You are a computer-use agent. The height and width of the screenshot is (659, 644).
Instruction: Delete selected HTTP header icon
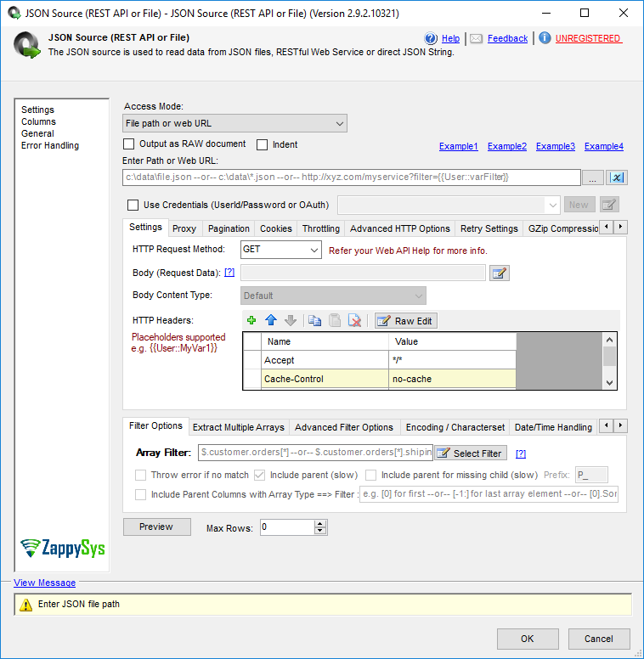click(355, 321)
